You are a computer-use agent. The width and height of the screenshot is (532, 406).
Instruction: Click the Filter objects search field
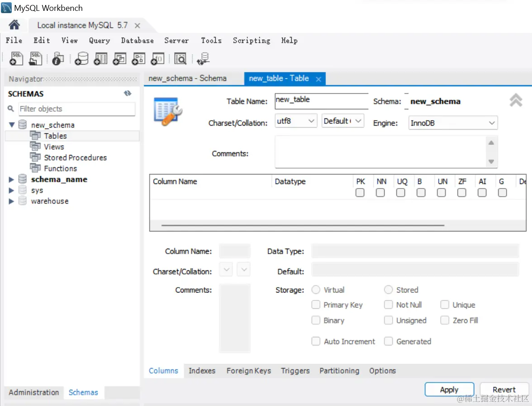[76, 109]
